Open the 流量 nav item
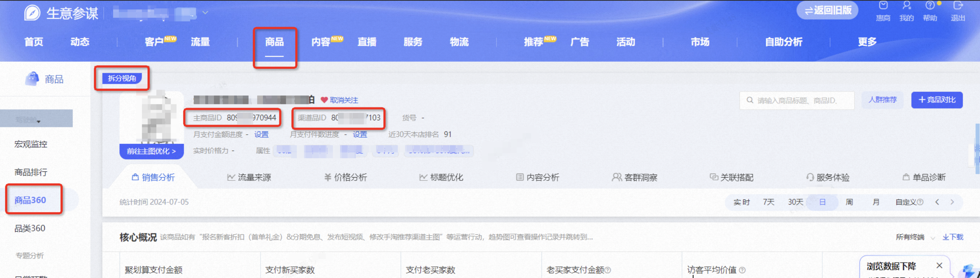Screen dimensions: 980x278 (x=200, y=41)
